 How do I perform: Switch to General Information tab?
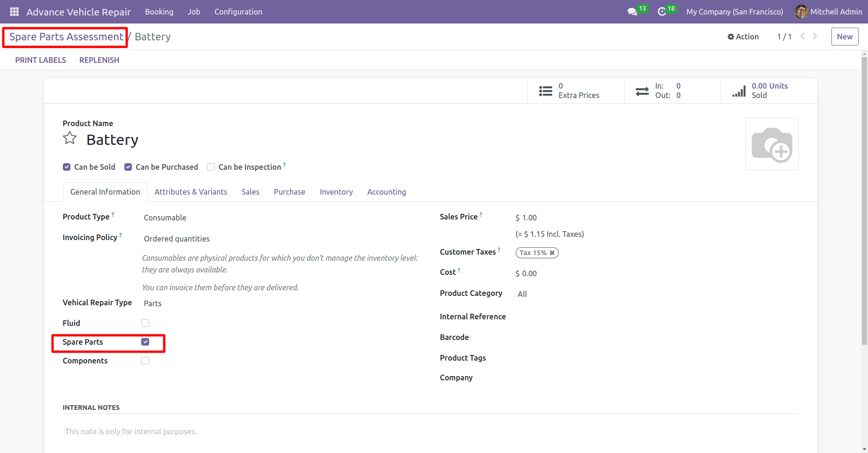tap(105, 192)
